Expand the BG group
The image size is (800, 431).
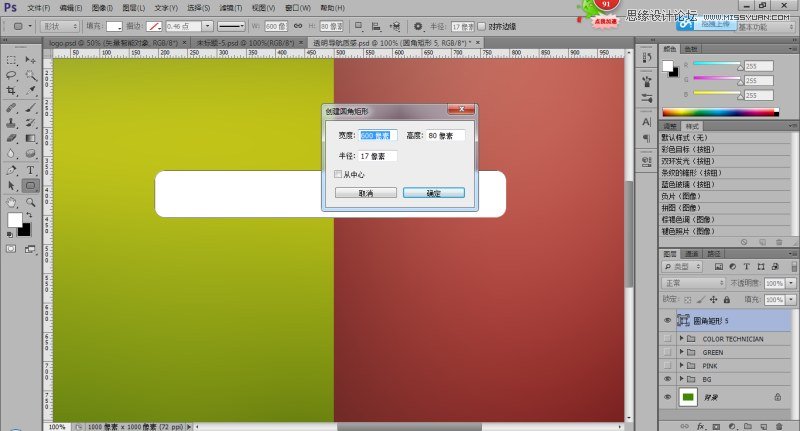[681, 379]
